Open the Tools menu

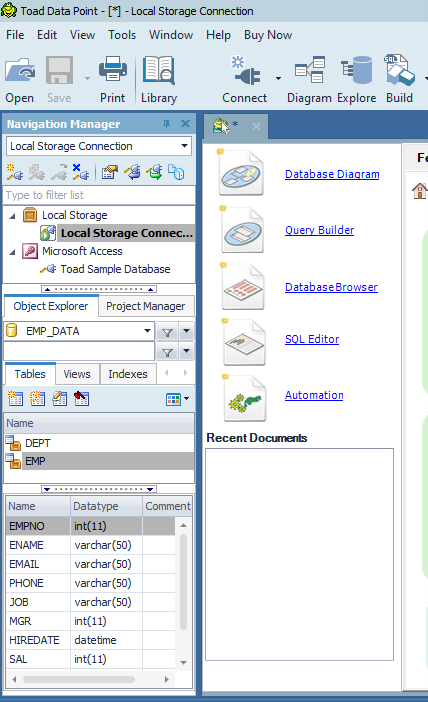coord(122,35)
